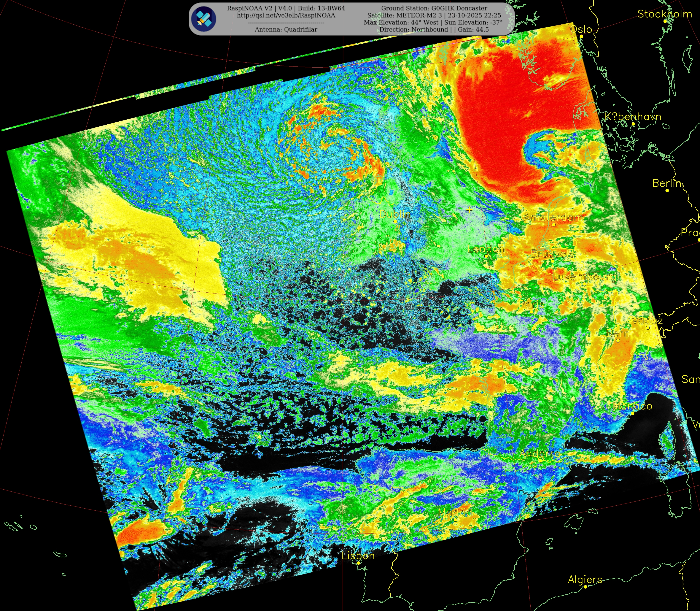Click the Madrid city label

tap(455, 512)
